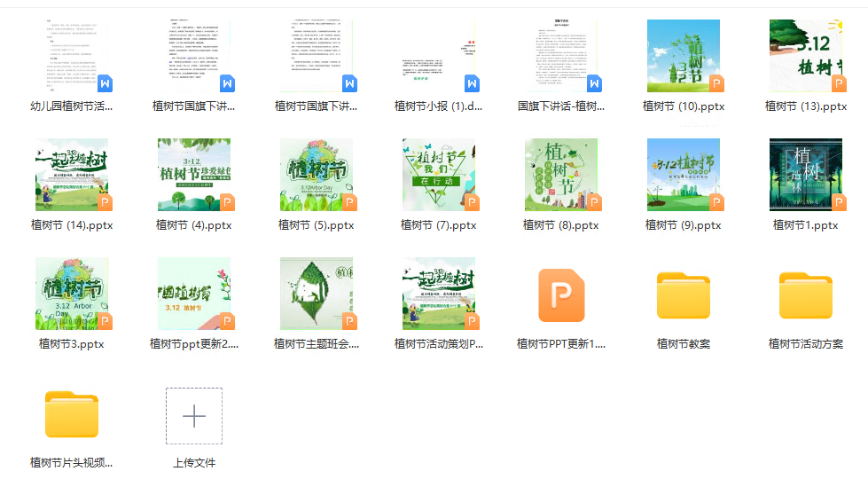868x479 pixels.
Task: Open the 植树节片头视频 folder
Action: (x=71, y=415)
